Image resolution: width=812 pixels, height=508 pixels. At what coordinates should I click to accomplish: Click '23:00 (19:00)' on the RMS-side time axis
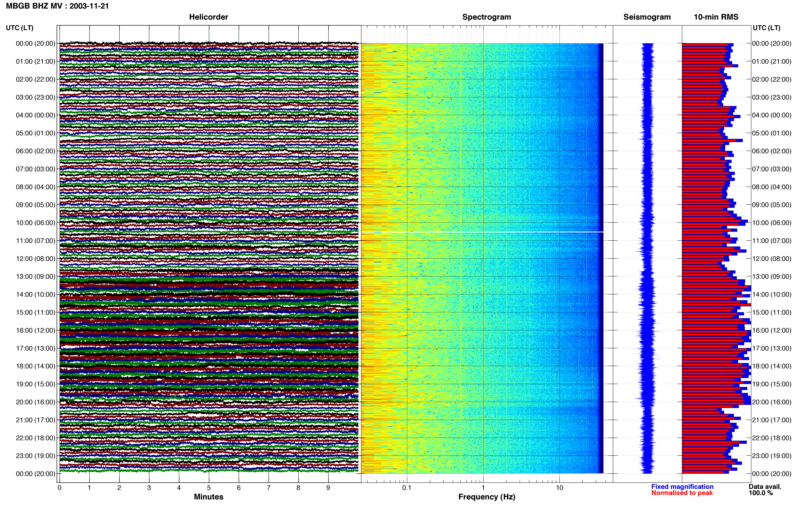(772, 456)
